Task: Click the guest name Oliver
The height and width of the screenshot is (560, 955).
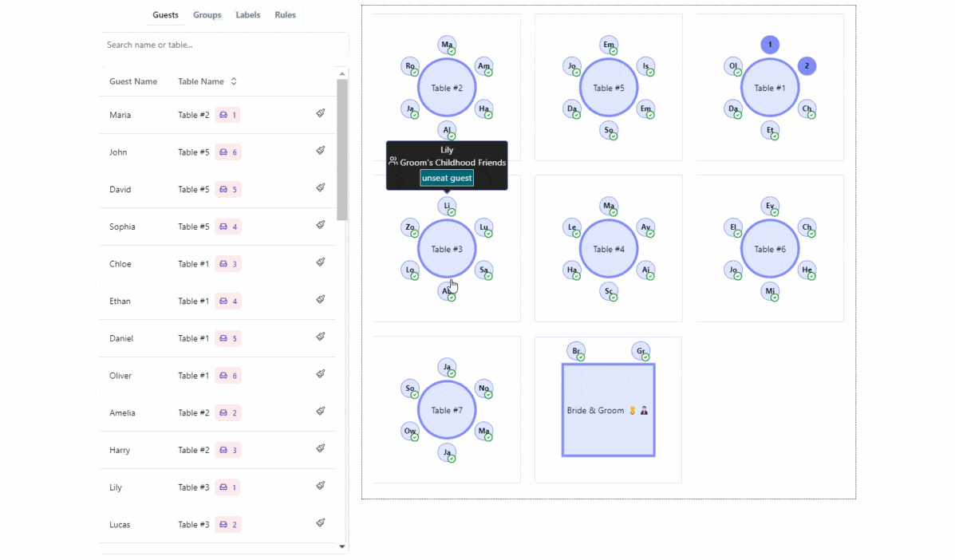Action: tap(120, 376)
